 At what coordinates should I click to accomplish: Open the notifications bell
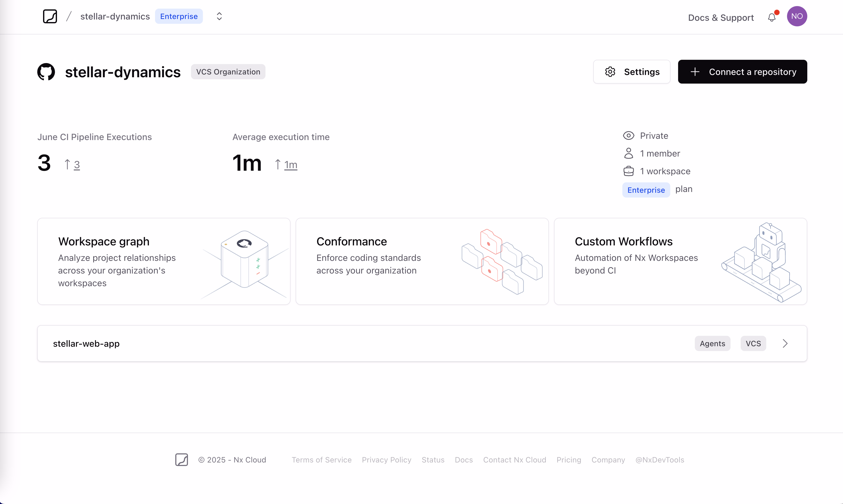772,17
